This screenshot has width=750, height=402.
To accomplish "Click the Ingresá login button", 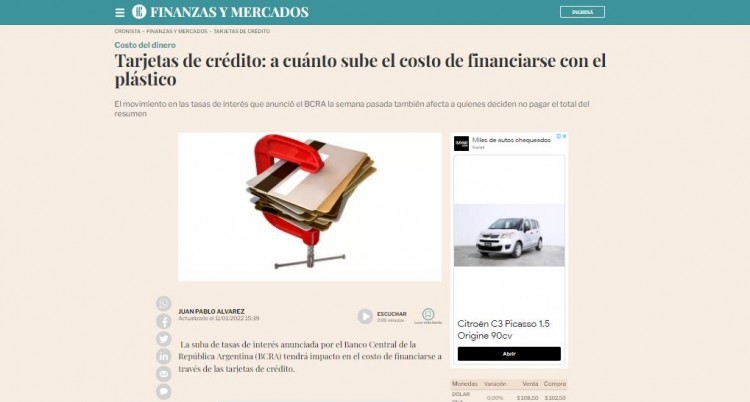I will click(582, 12).
